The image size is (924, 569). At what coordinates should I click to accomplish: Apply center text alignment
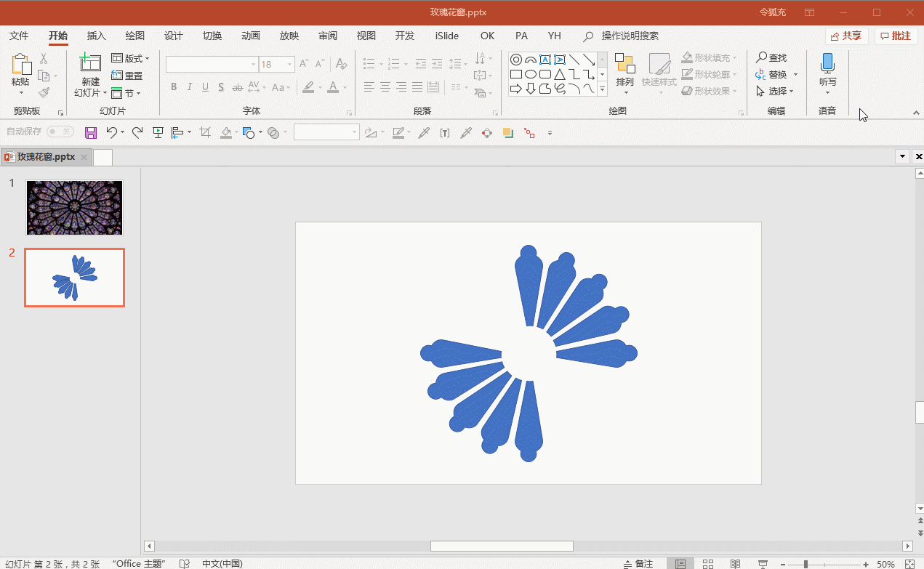385,87
